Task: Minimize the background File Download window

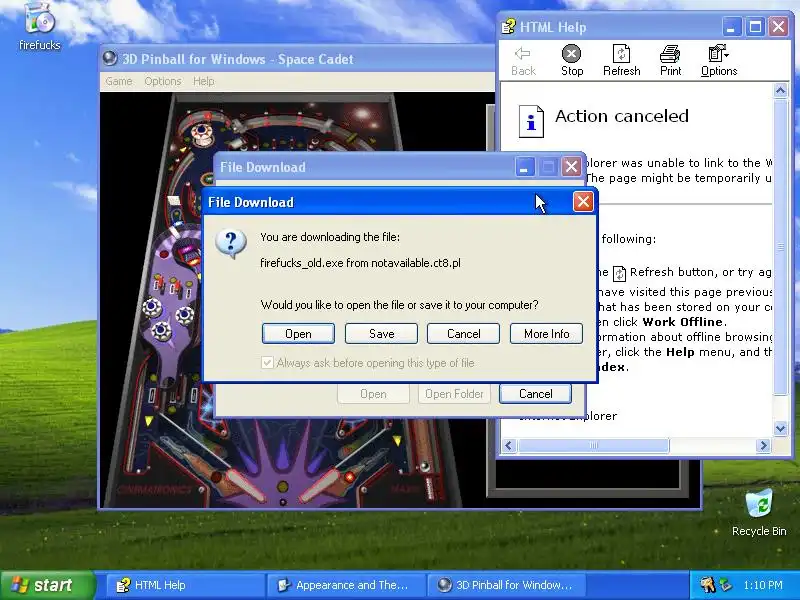Action: tap(524, 166)
